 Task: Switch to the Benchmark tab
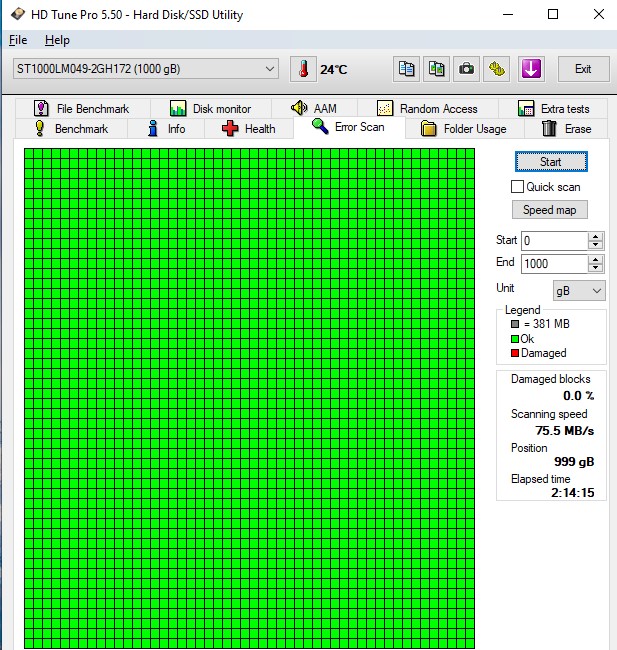[71, 129]
